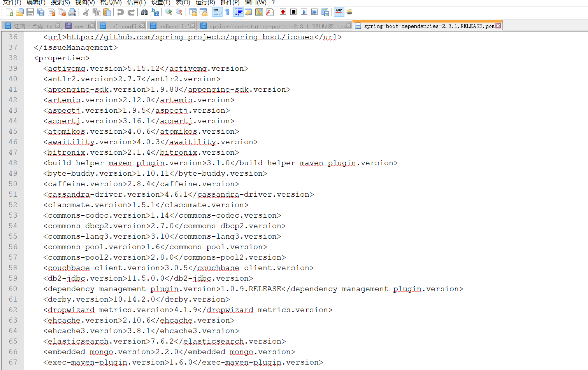This screenshot has width=588, height=370.
Task: Click the Close All toolbar icon
Action: point(62,12)
